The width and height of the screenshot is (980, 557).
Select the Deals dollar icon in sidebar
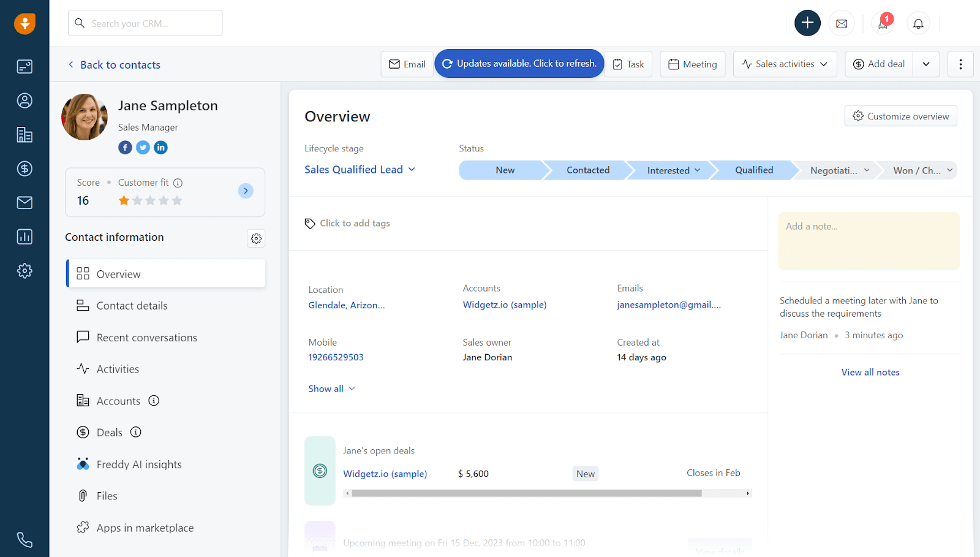(x=24, y=169)
